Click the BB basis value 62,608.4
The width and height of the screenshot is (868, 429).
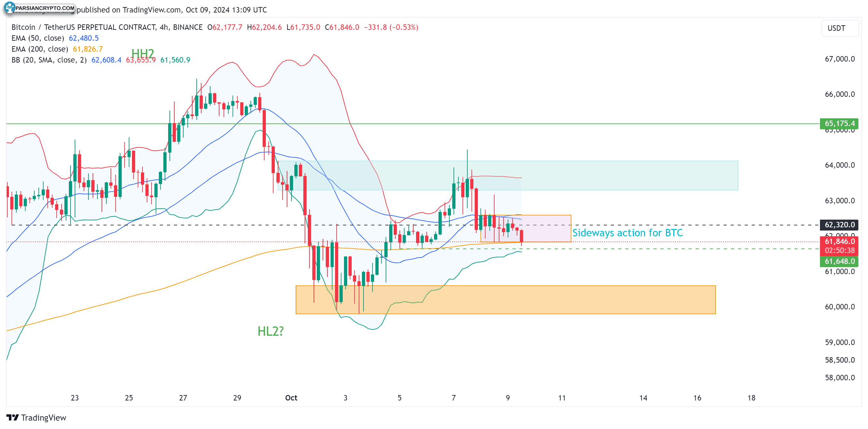coord(106,60)
